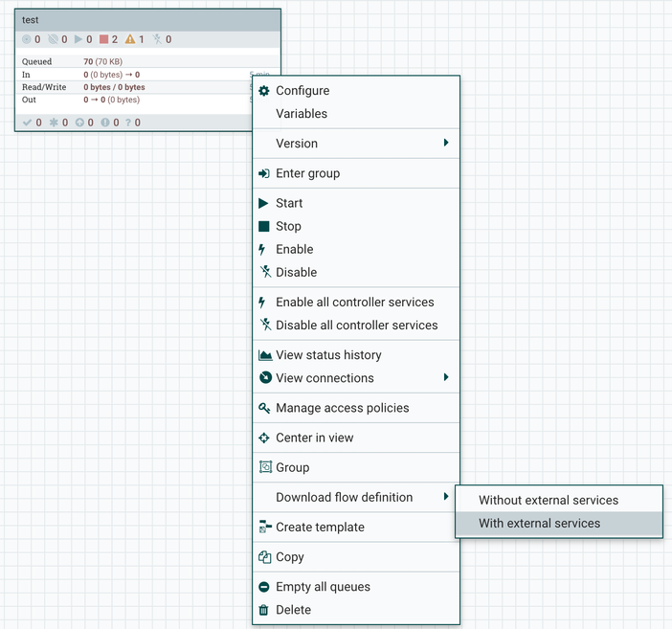Choose Enable all controller services
Screen dimensions: 672x629
(x=356, y=303)
